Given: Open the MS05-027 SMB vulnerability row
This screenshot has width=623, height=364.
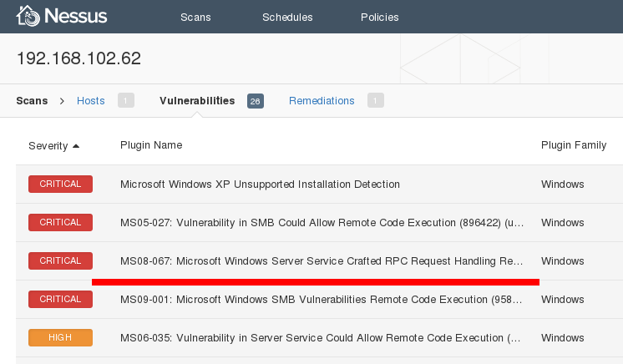Looking at the screenshot, I should 322,223.
